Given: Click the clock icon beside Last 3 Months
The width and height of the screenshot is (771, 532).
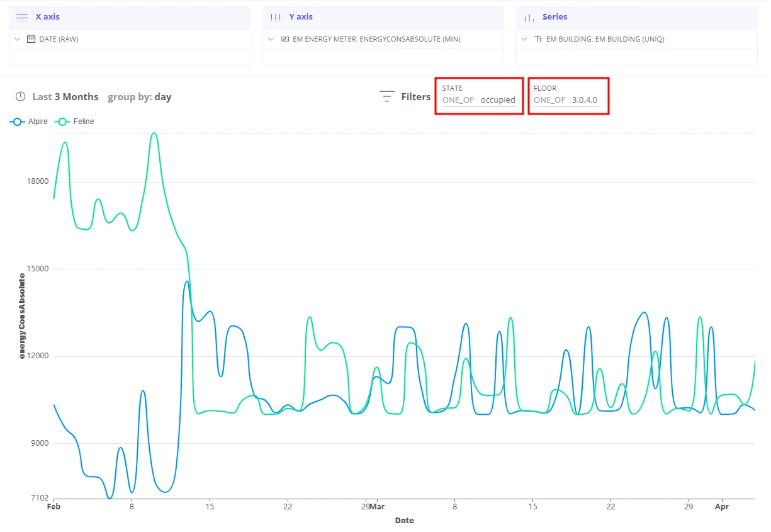Looking at the screenshot, I should [21, 96].
